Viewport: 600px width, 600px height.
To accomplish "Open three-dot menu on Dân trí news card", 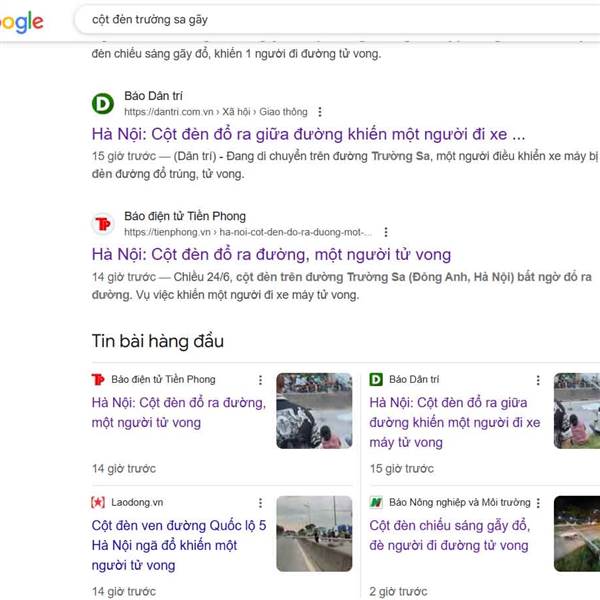I will [x=538, y=380].
